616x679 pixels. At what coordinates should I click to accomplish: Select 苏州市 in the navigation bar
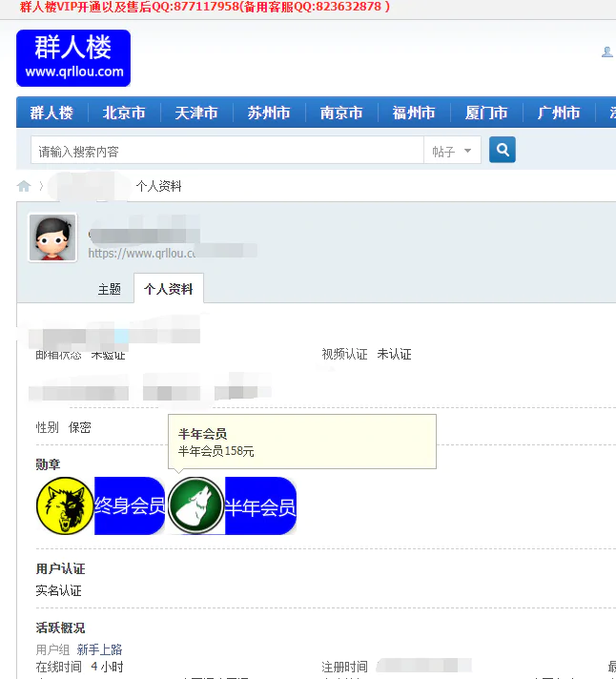tap(269, 113)
